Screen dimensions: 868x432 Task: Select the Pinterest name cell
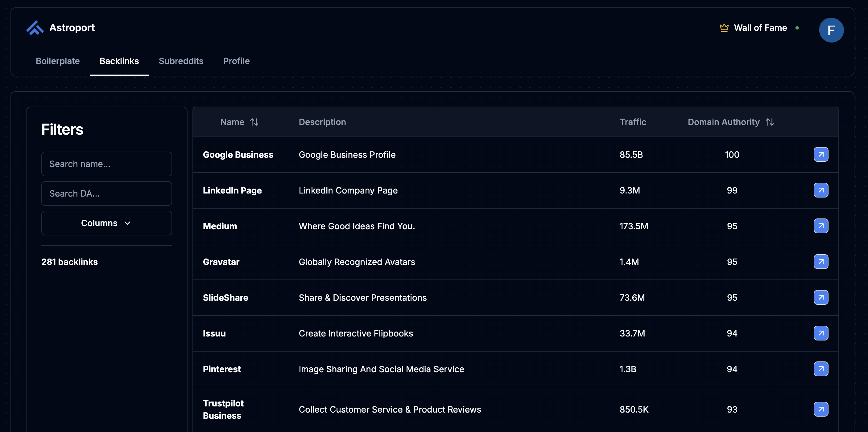coord(222,369)
